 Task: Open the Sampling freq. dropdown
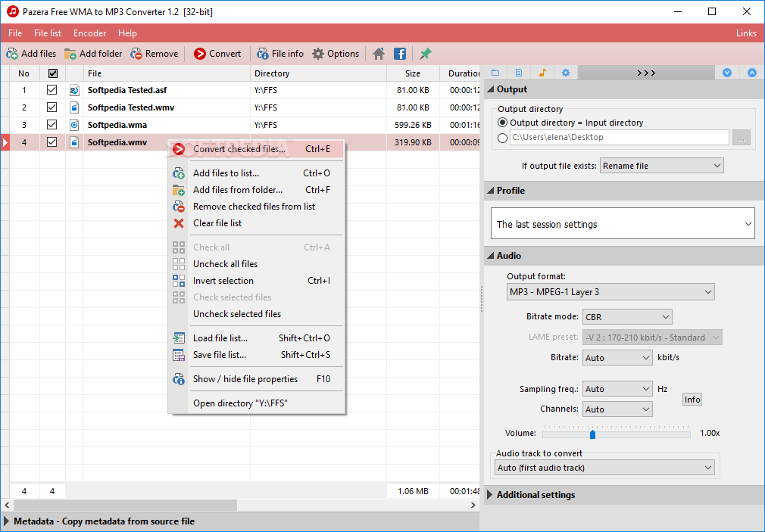coord(617,389)
